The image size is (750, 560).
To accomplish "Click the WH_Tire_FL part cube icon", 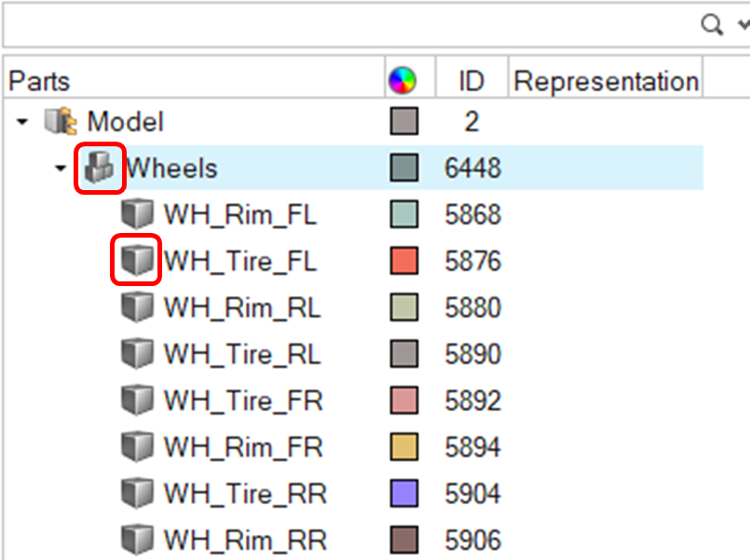I will click(137, 260).
